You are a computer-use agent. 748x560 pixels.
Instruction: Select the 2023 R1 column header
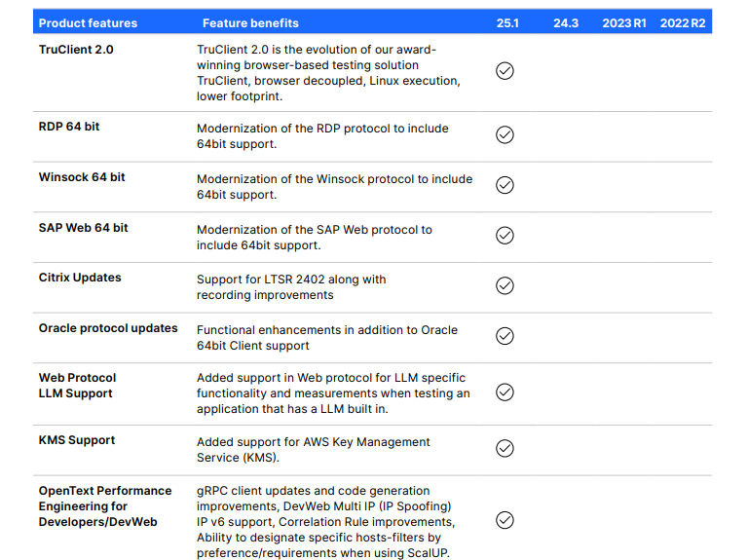click(x=624, y=22)
